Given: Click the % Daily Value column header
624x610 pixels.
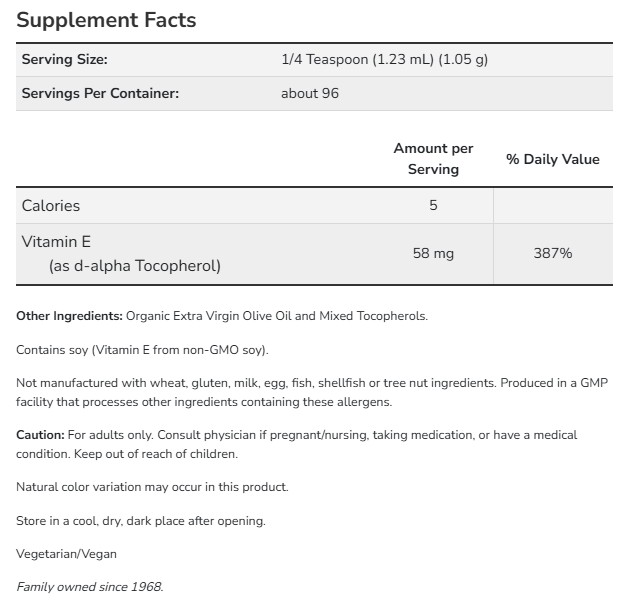Looking at the screenshot, I should click(552, 159).
